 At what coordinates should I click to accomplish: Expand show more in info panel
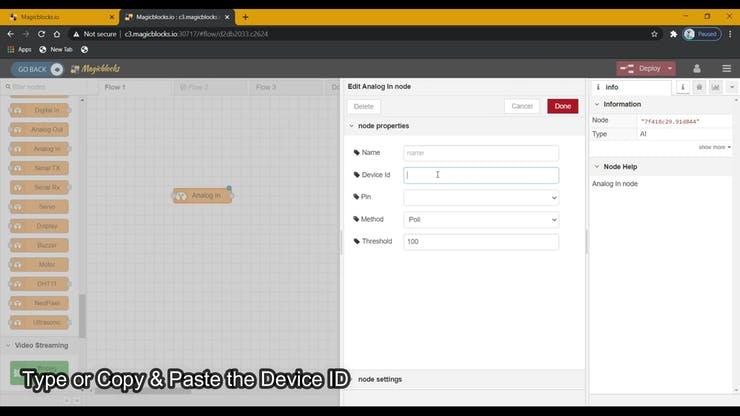pos(714,147)
